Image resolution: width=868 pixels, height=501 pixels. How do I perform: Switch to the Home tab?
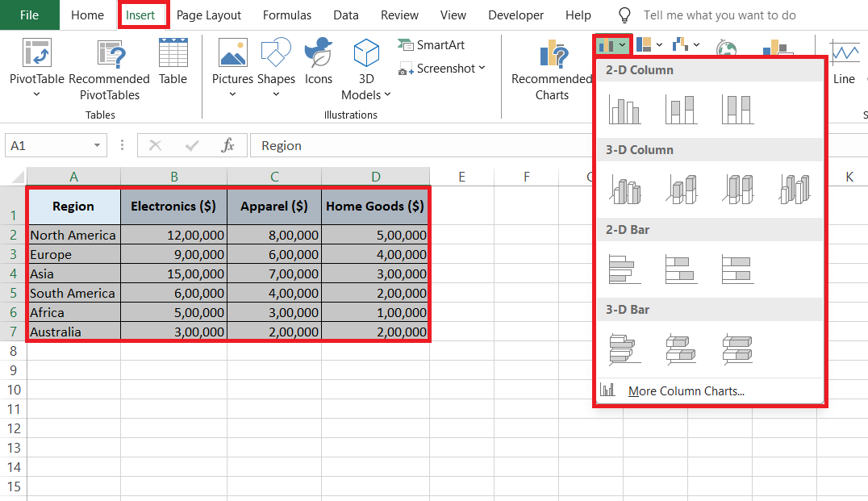(x=87, y=15)
